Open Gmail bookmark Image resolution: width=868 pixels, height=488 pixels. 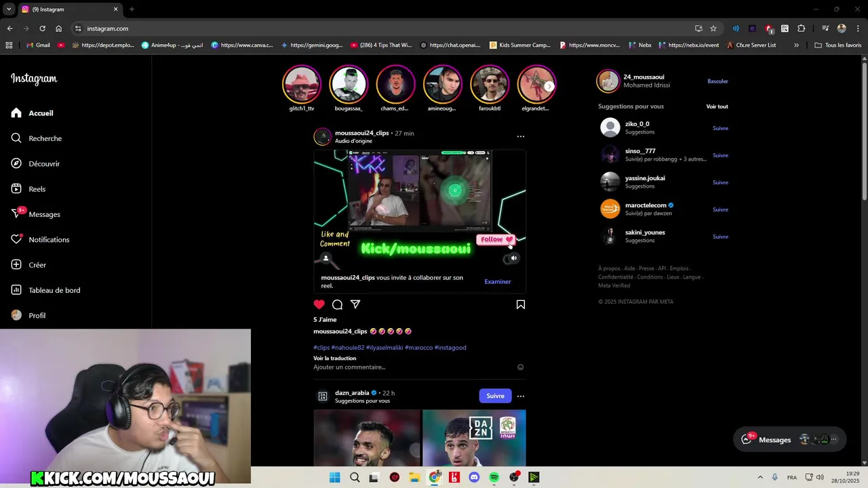tap(38, 45)
